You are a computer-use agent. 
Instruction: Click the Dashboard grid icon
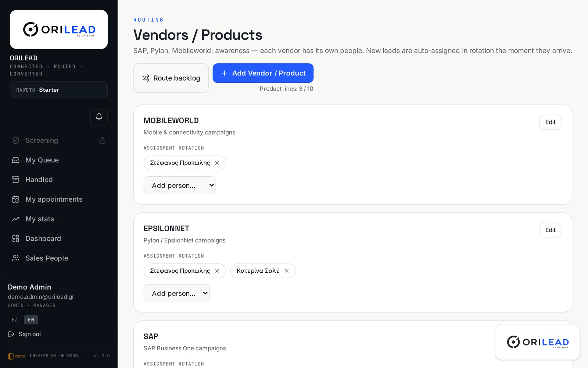(x=15, y=238)
